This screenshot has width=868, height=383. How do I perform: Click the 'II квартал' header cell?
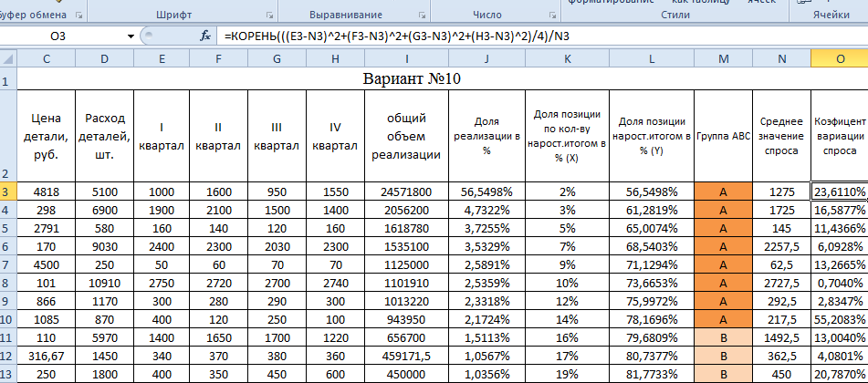(x=219, y=136)
